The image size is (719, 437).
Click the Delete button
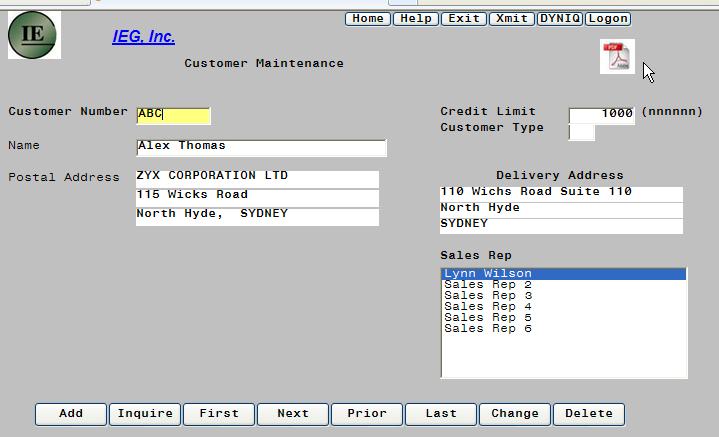tap(589, 414)
